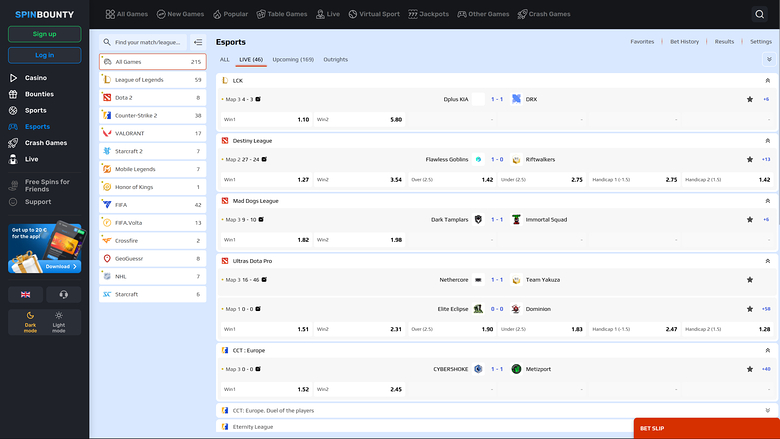Go to Crash Games in sidebar
780x439 pixels.
point(45,143)
